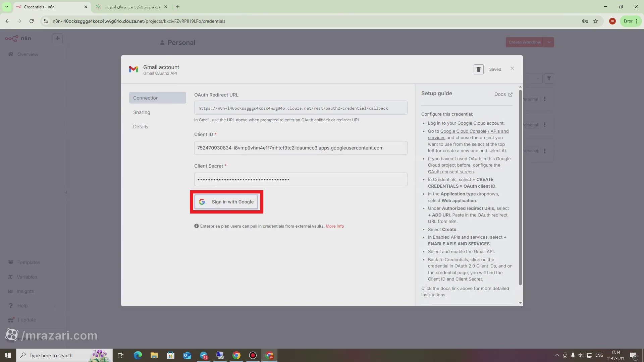Open the More info link
Image resolution: width=644 pixels, height=362 pixels.
(x=334, y=226)
